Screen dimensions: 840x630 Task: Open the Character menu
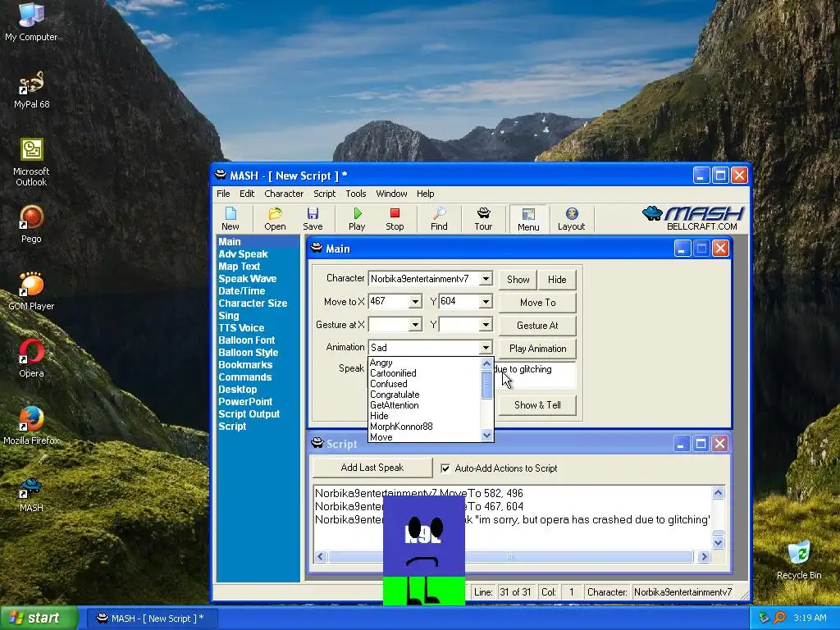pyautogui.click(x=284, y=194)
